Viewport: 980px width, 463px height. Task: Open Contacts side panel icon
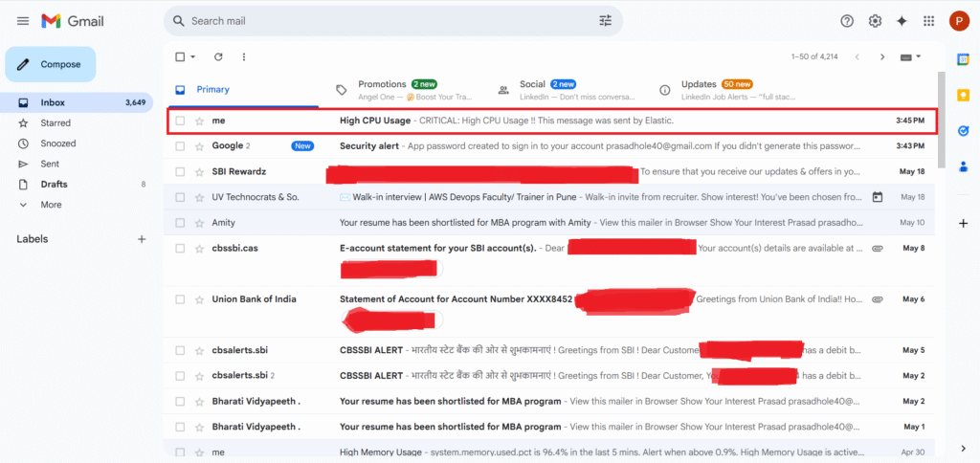coord(963,166)
